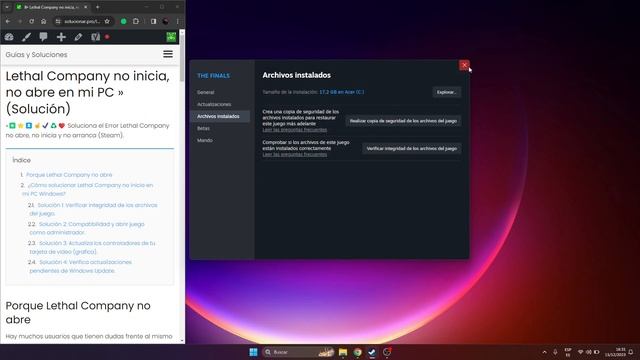Open the Chrome profile avatar
The height and width of the screenshot is (360, 640).
[166, 21]
